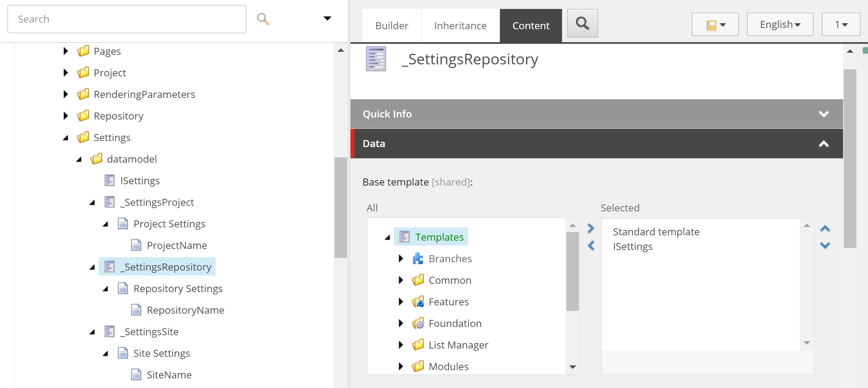Click inside the Search input field

pyautogui.click(x=126, y=19)
